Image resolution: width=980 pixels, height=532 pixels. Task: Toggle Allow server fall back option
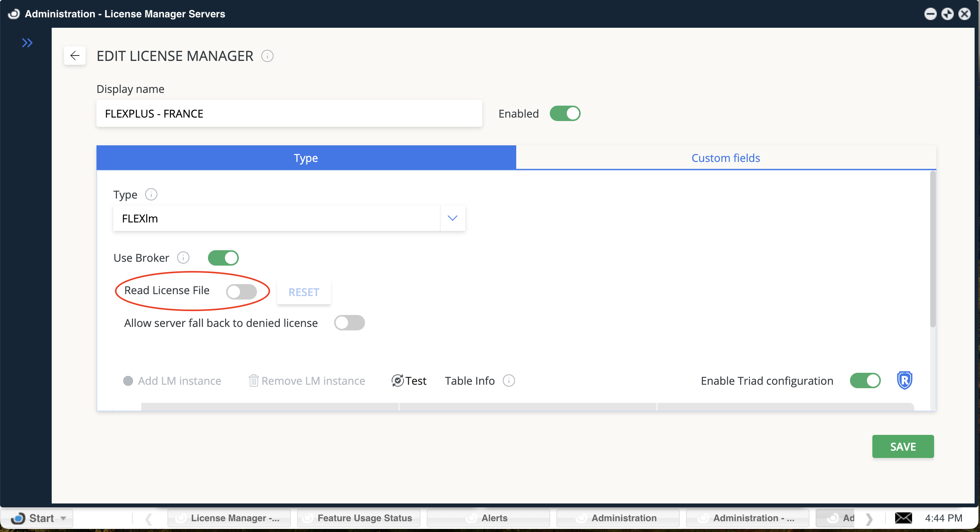(x=349, y=323)
